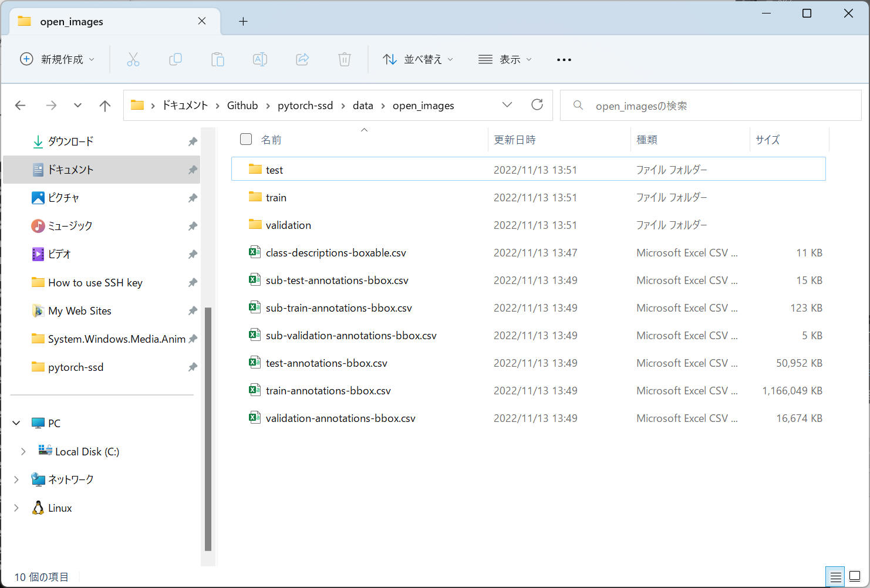Click the train folder icon
Image resolution: width=870 pixels, height=588 pixels.
coord(255,197)
